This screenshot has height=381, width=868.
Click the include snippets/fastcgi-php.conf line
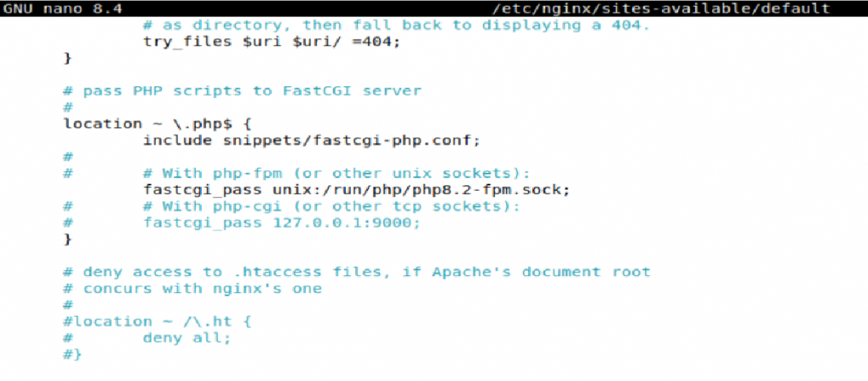[312, 140]
